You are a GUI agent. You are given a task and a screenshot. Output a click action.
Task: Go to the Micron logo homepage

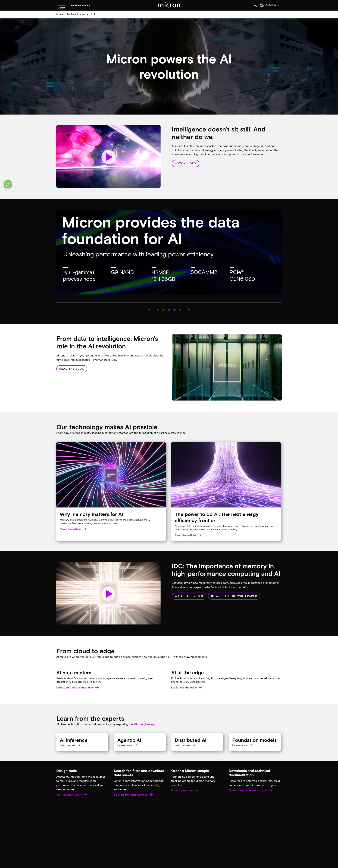[x=169, y=5]
